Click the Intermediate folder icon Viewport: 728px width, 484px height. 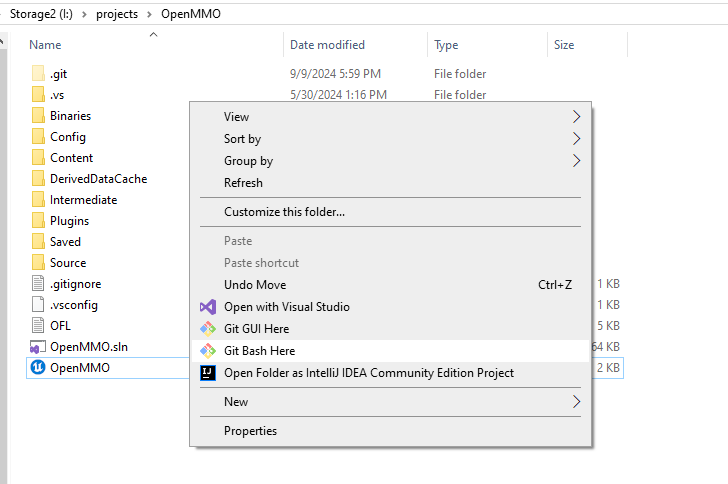[38, 199]
